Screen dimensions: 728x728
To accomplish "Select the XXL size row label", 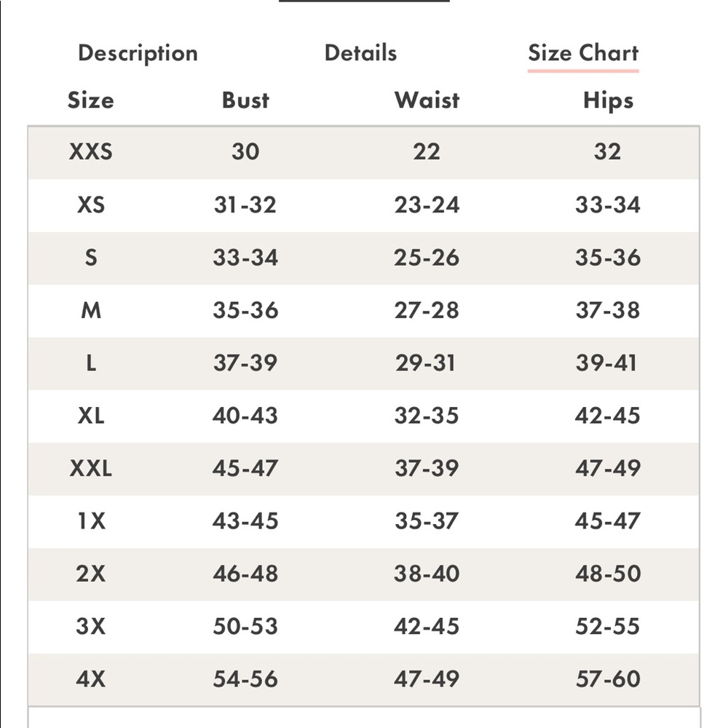I will coord(90,468).
